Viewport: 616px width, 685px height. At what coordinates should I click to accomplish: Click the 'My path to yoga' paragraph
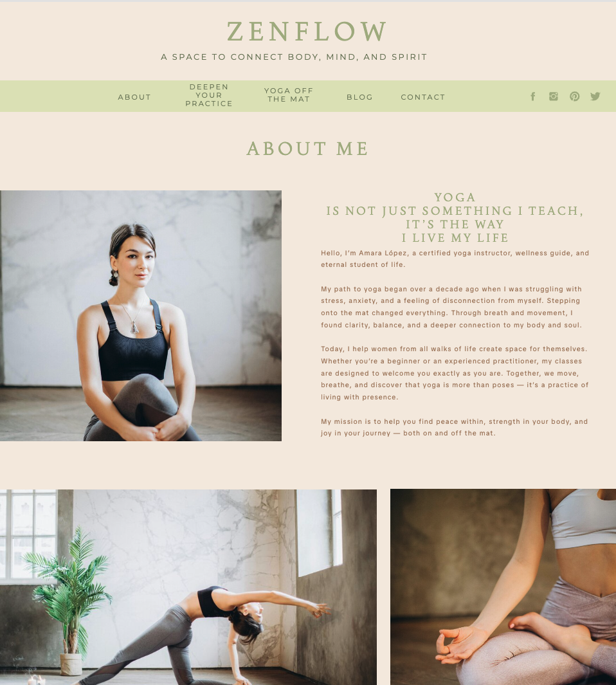coord(451,307)
